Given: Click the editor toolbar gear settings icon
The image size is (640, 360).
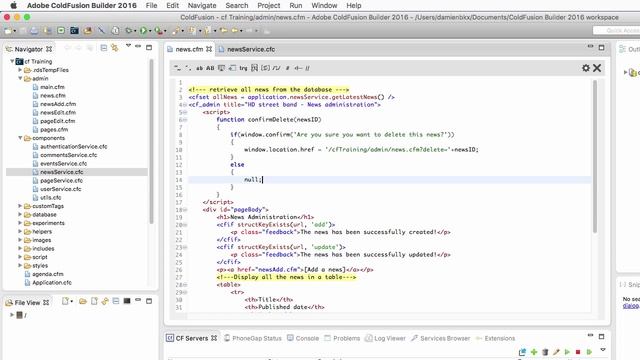Looking at the screenshot, I should [x=586, y=68].
